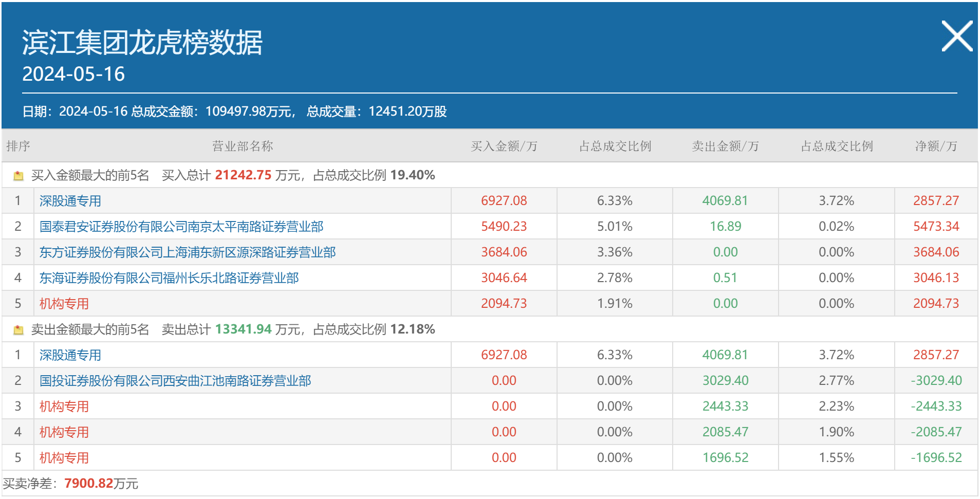Open 机构专用 in sell rank 3

pos(64,406)
